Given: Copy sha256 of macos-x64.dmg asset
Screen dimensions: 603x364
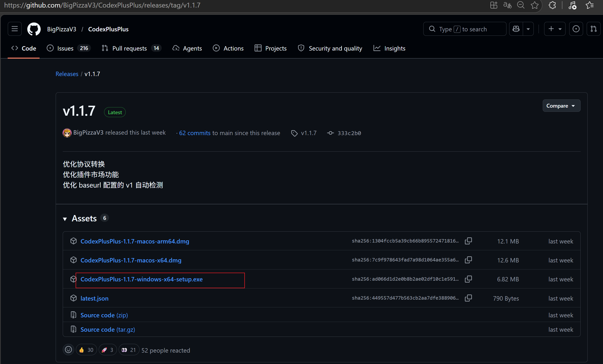Looking at the screenshot, I should [x=468, y=260].
